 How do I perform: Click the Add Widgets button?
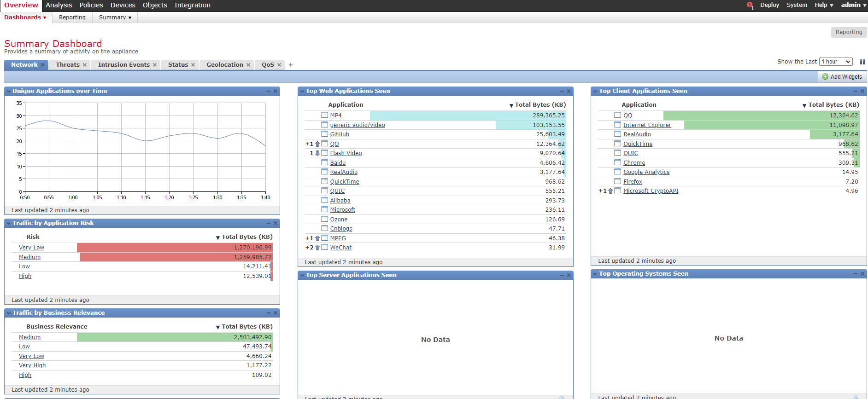[842, 77]
